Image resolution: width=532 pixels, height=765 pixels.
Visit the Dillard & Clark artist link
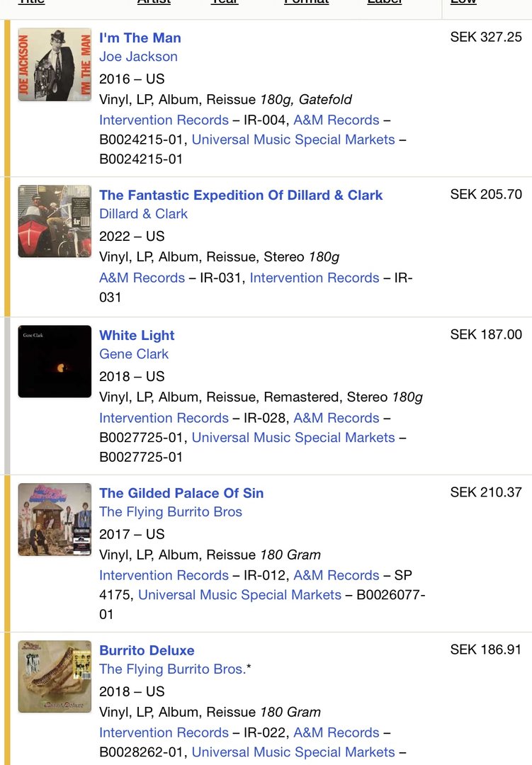click(x=143, y=214)
